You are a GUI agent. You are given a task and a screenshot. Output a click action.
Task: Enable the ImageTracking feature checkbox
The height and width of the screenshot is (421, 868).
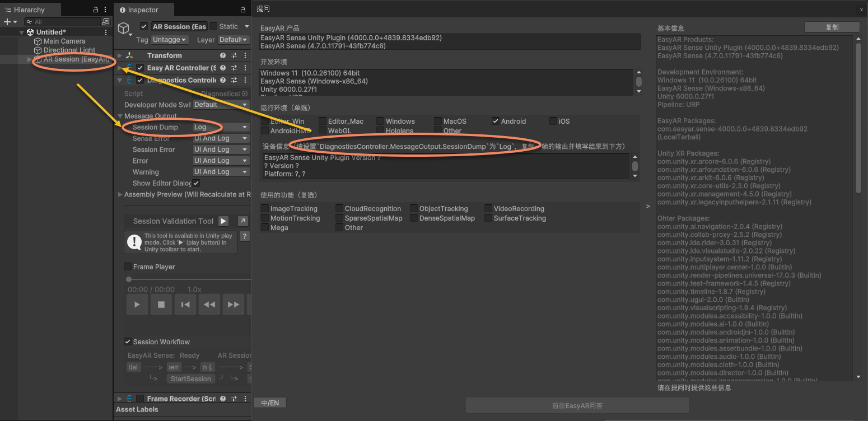click(x=264, y=208)
